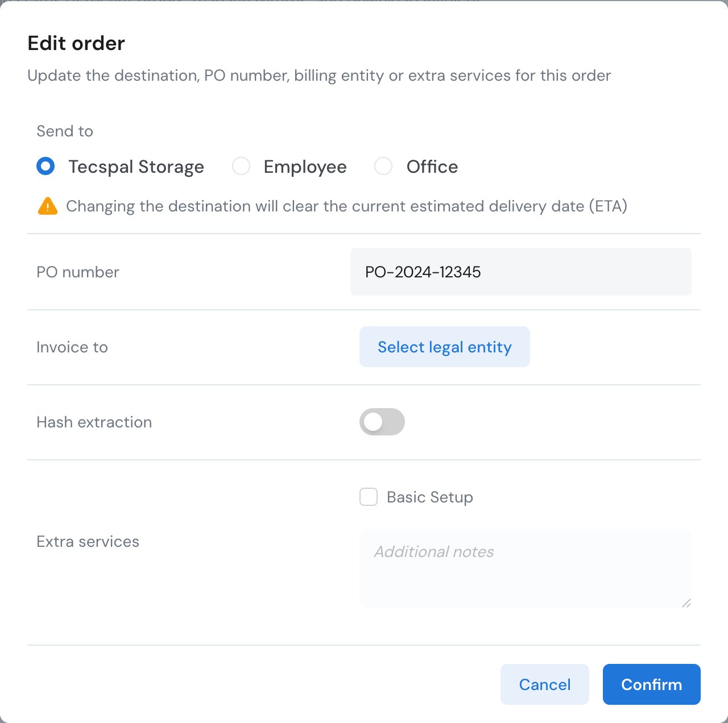Viewport: 728px width, 723px height.
Task: Click the notes textarea resize handle
Action: [x=686, y=603]
